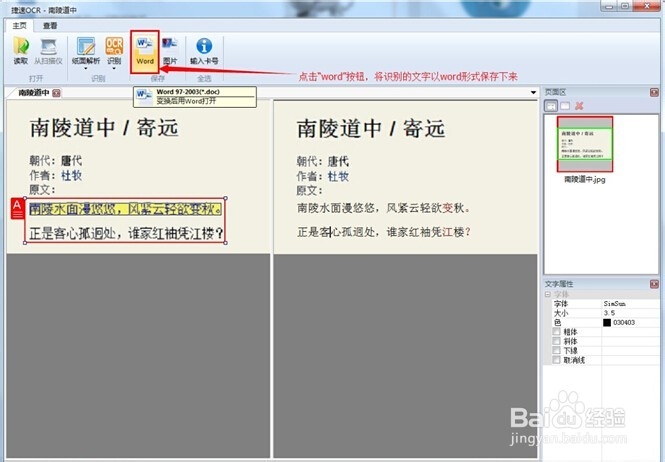
Task: Click title 南陵道中 / 寄远 in result pane
Action: [x=371, y=129]
